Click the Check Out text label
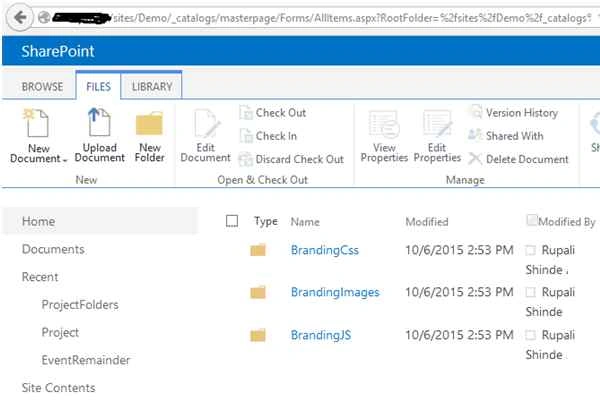 coord(281,113)
